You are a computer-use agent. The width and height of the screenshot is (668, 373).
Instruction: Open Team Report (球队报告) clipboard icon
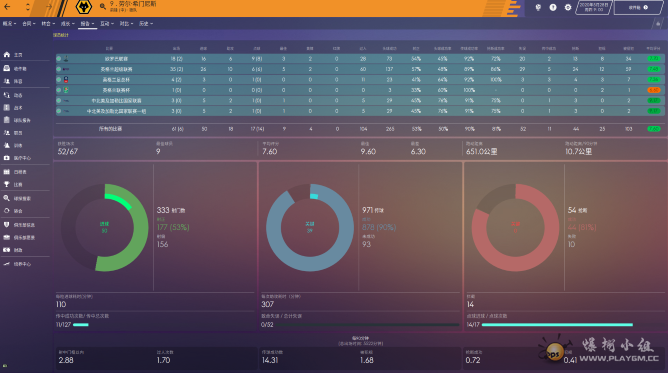tap(7, 120)
